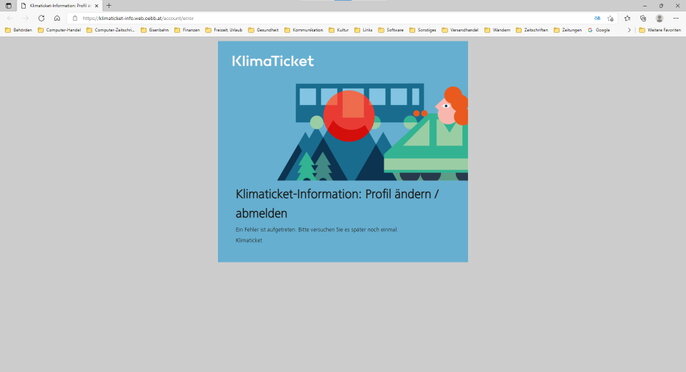Restore down the browser window
This screenshot has height=372, width=686.
point(661,6)
